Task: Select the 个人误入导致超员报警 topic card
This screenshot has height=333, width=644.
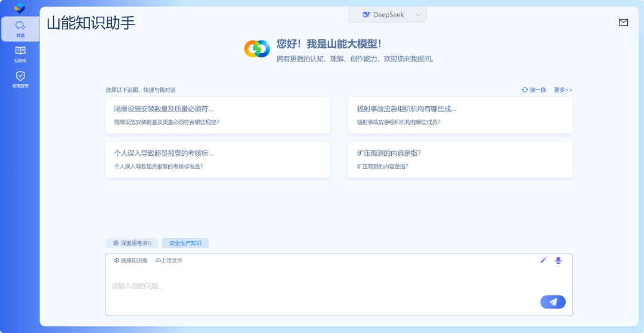Action: click(x=218, y=160)
